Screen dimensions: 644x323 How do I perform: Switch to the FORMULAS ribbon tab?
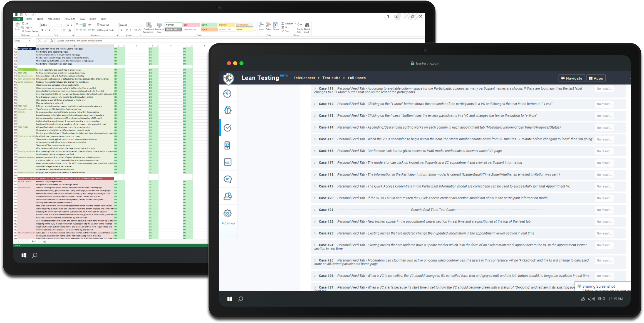pos(70,19)
